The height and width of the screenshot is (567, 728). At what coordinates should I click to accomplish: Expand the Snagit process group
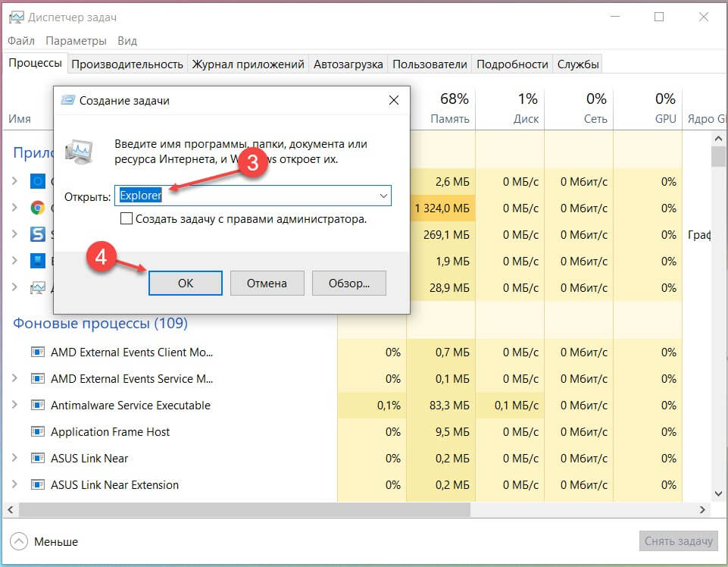tap(14, 233)
